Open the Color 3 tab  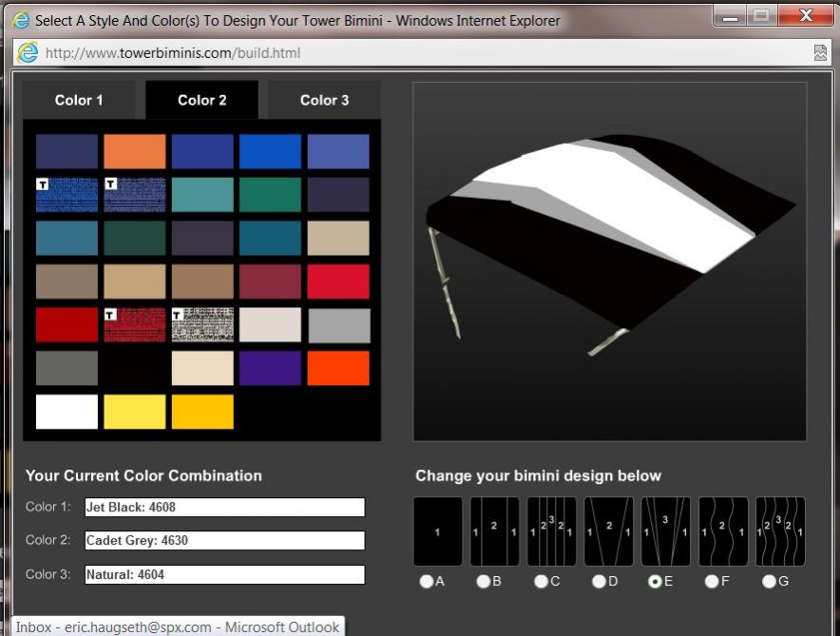click(324, 100)
